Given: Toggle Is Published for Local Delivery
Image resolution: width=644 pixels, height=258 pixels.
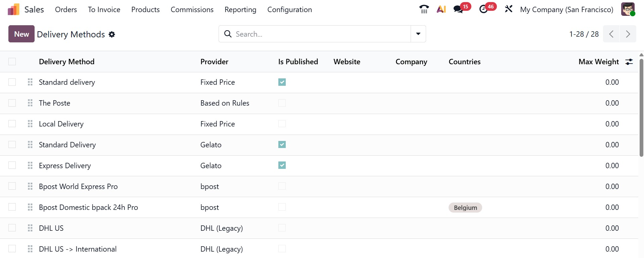Looking at the screenshot, I should [282, 124].
